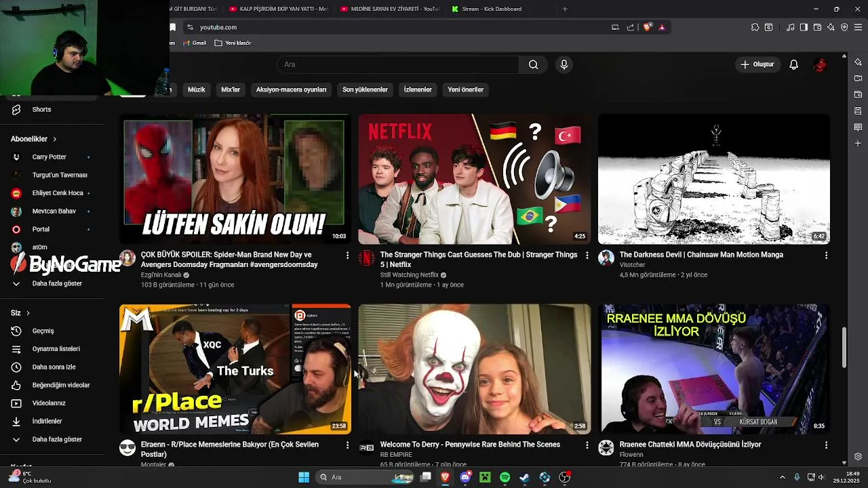The image size is (868, 488).
Task: Open more options for Spider-Man spoiler video
Action: [x=347, y=256]
